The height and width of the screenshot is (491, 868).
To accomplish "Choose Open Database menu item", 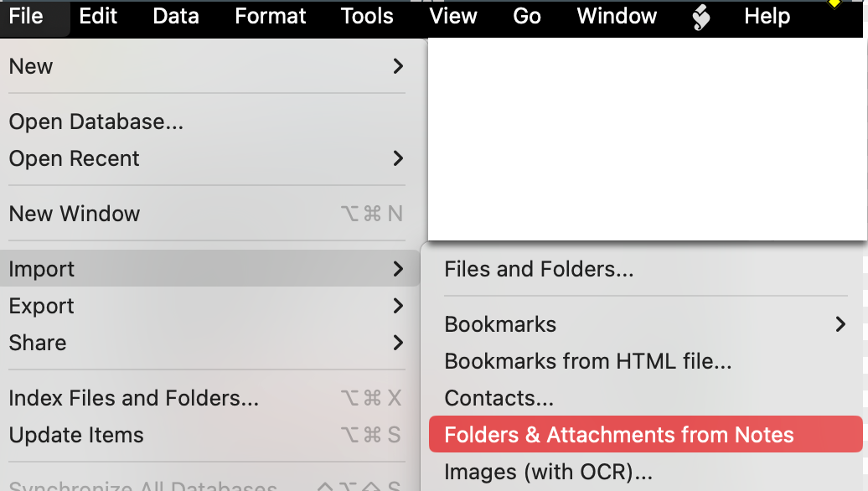I will [96, 121].
